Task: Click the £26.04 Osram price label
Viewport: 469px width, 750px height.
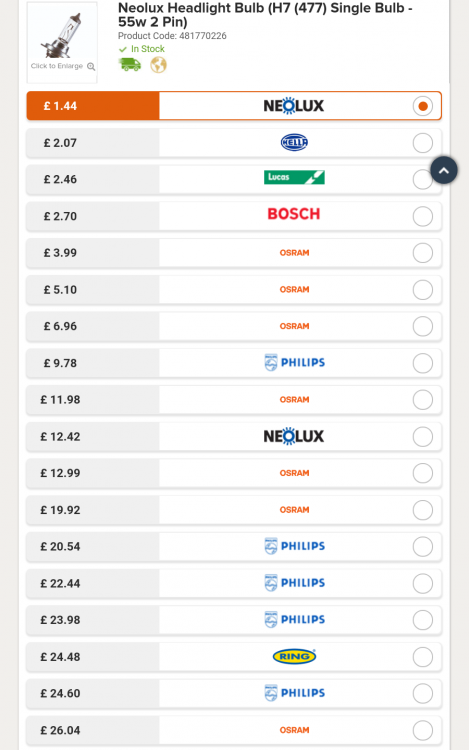Action: click(x=60, y=730)
